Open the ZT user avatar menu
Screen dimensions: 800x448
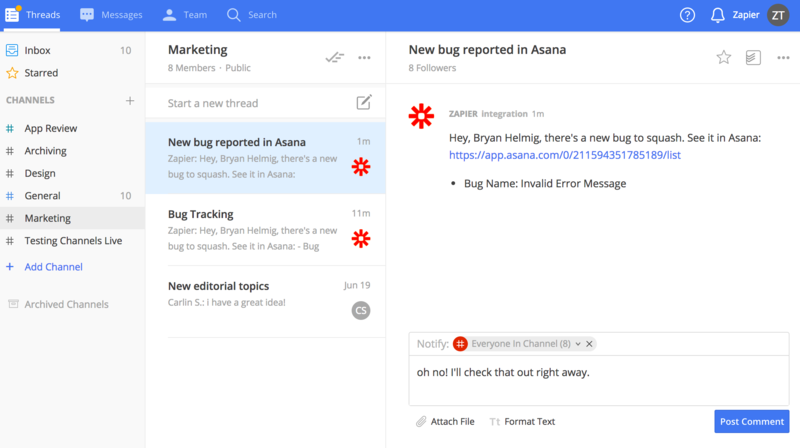click(778, 15)
